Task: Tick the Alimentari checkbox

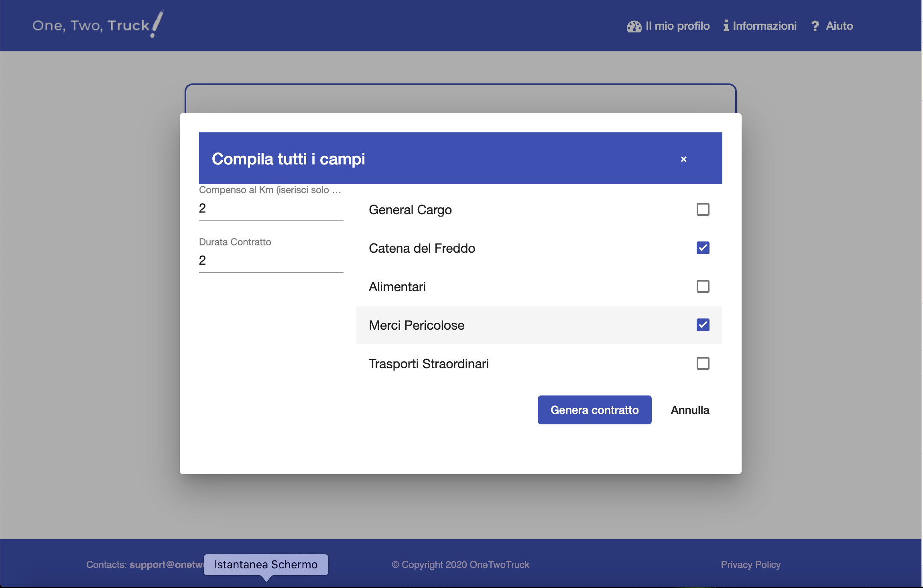Action: (x=703, y=286)
